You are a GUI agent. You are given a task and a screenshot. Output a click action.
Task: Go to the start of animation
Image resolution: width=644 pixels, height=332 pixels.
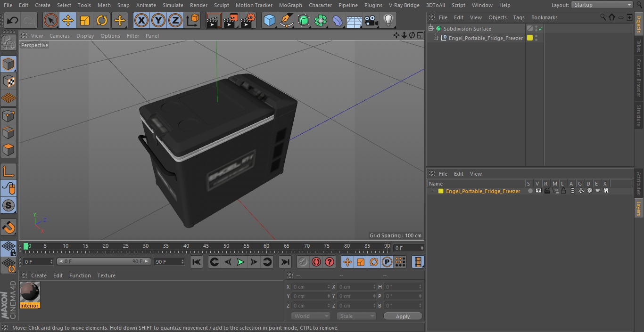pos(197,262)
